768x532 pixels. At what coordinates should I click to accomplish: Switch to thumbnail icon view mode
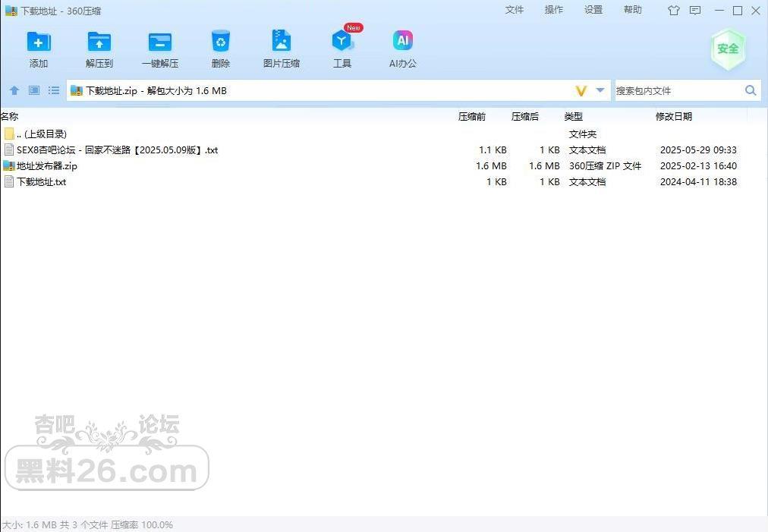(34, 90)
